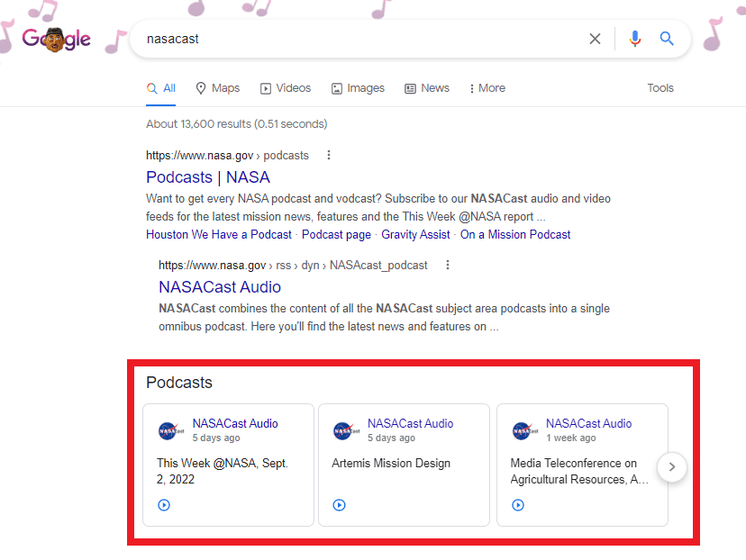Open the Houston We Have a Podcast link
The image size is (746, 560).
[x=219, y=233]
